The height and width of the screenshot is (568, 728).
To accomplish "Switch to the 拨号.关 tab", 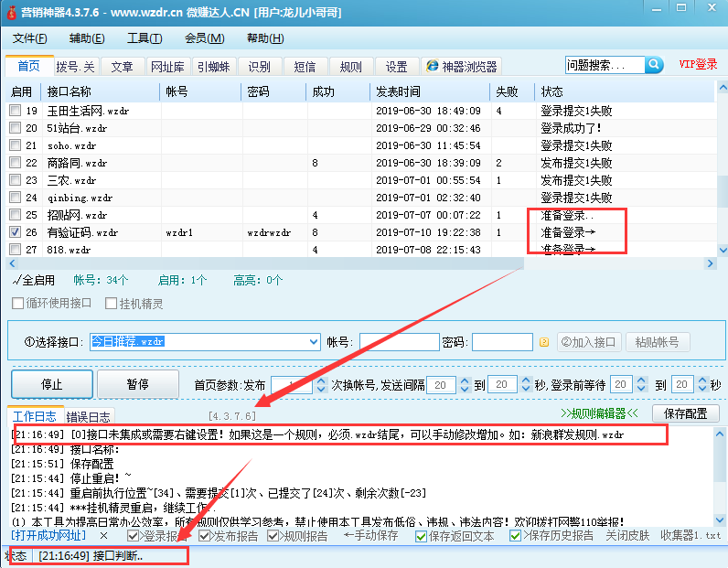I will 75,67.
